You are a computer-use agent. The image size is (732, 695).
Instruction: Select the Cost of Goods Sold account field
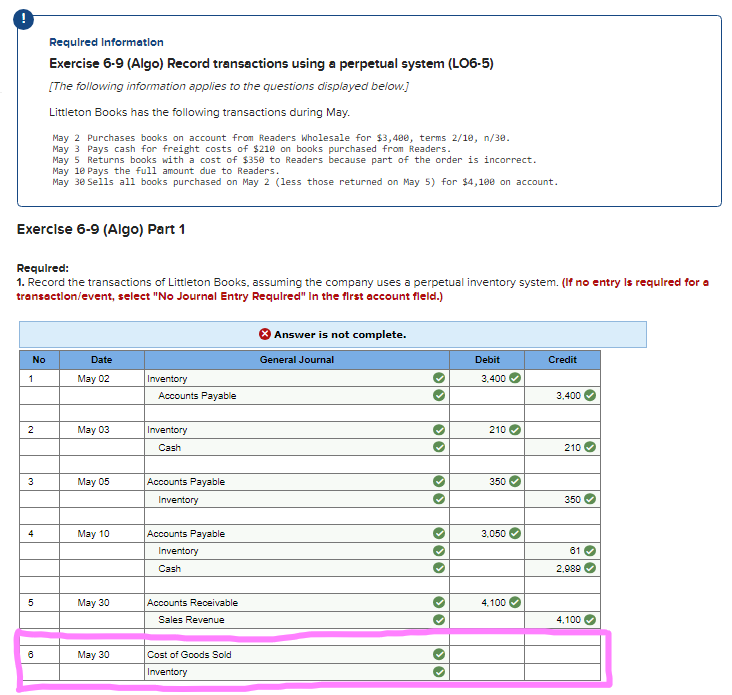click(x=297, y=654)
